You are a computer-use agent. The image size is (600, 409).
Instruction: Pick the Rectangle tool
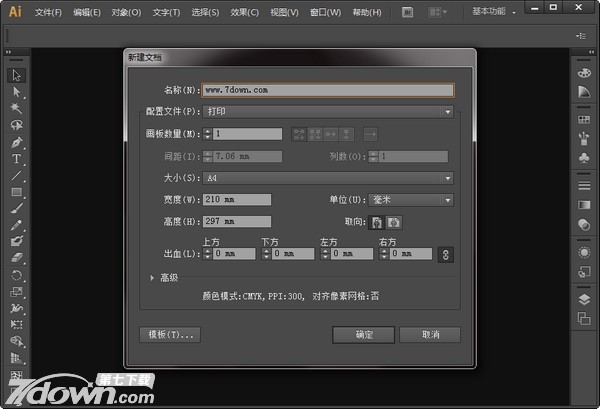tap(16, 192)
